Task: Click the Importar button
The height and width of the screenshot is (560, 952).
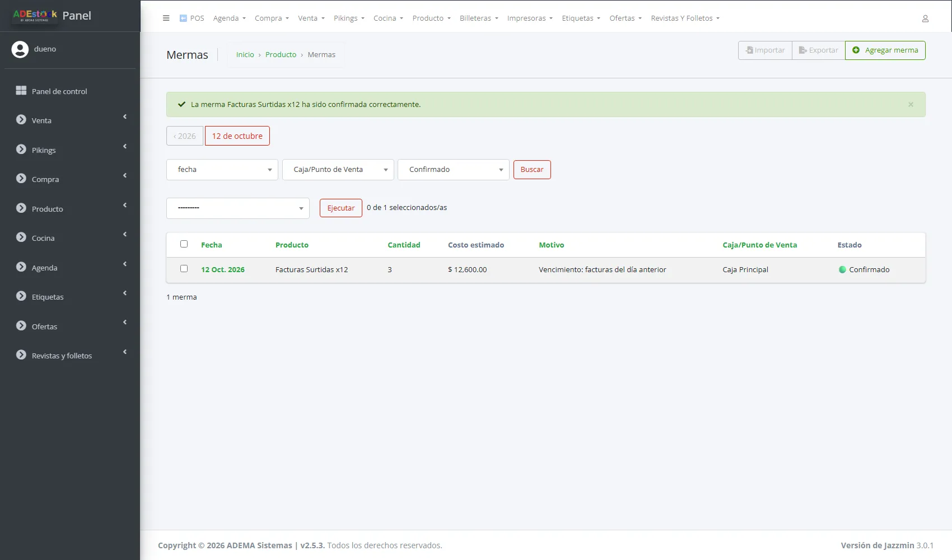Action: tap(765, 50)
